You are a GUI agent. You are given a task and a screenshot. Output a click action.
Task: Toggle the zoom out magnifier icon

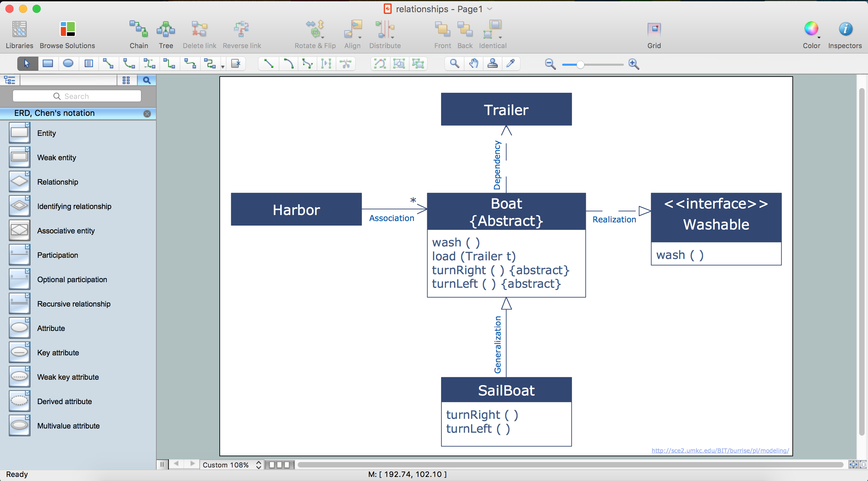pos(550,64)
